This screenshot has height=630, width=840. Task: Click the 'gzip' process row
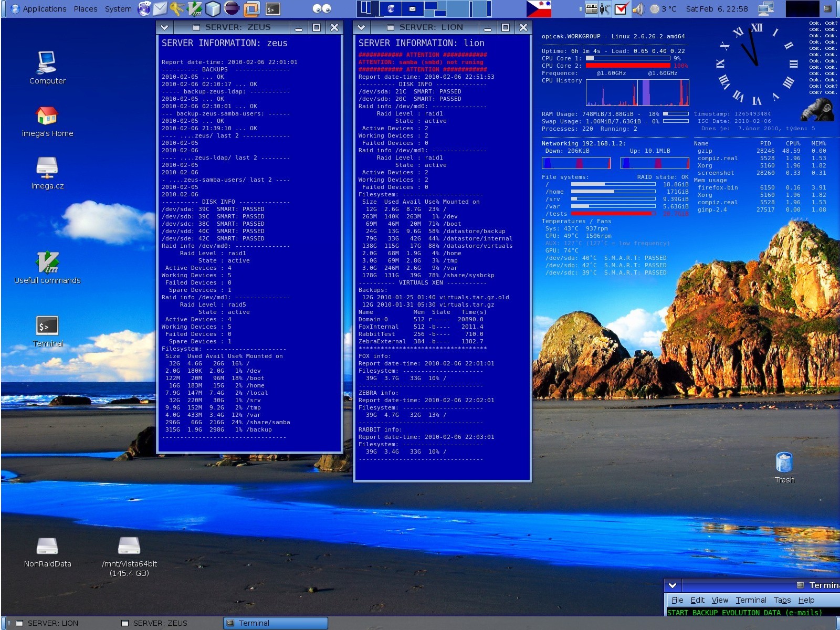pos(761,151)
